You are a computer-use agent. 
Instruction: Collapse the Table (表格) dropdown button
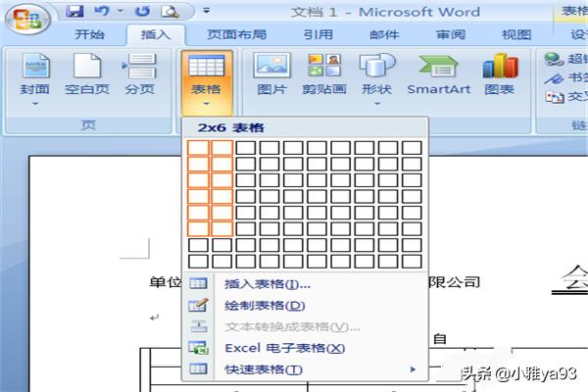pyautogui.click(x=207, y=76)
